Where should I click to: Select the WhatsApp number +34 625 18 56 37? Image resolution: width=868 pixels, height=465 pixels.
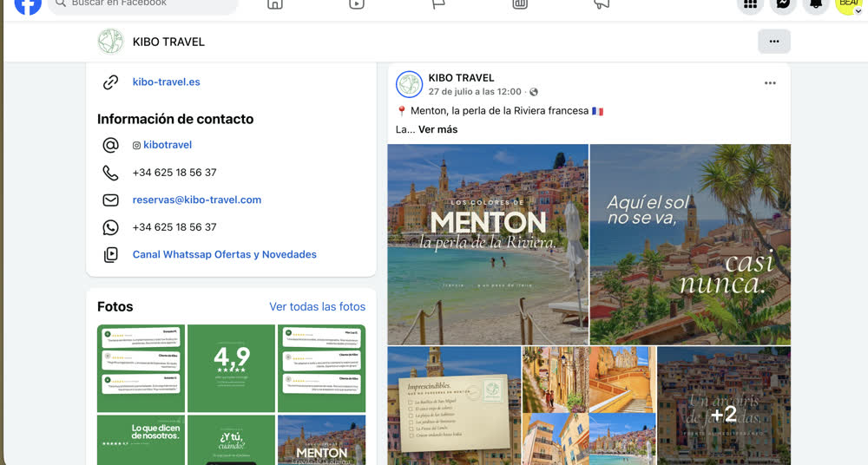coord(174,227)
